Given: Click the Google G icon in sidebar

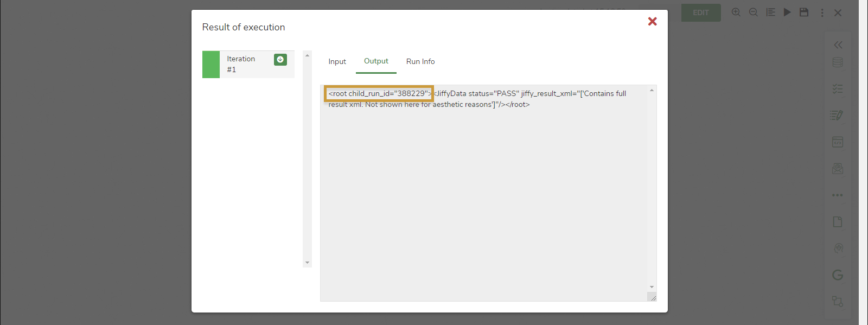Looking at the screenshot, I should point(838,275).
